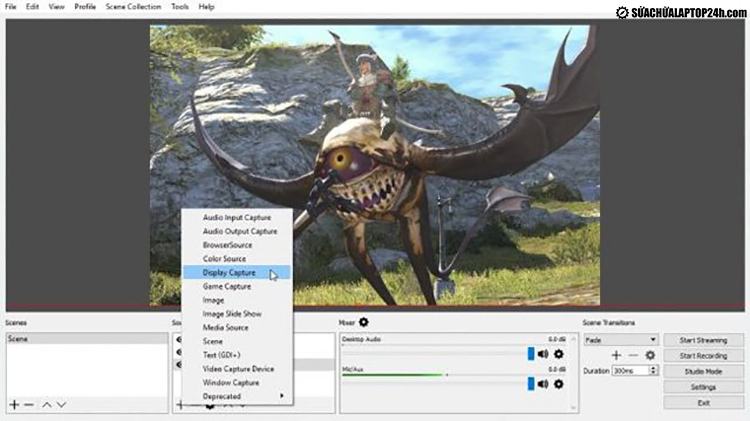Open the Fade transition dropdown

point(620,340)
